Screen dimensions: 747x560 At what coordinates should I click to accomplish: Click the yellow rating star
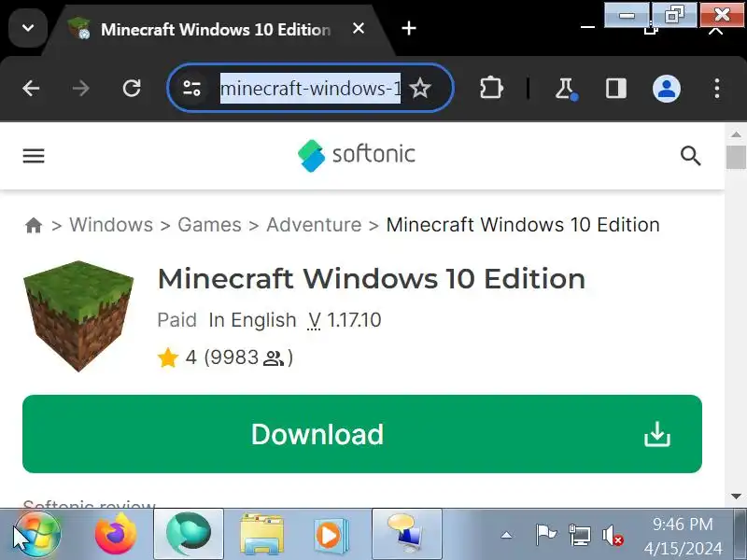pos(168,357)
